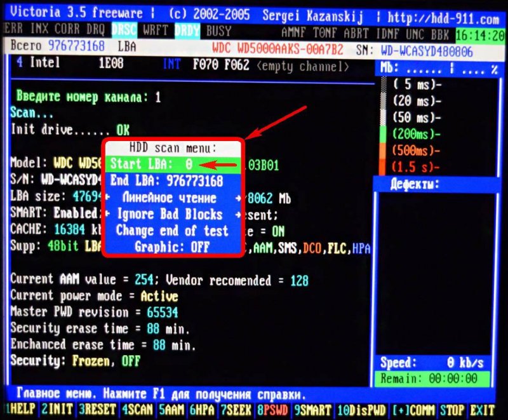The width and height of the screenshot is (508, 420).
Task: Select the Ignore Bad Blocks menu row
Action: click(x=173, y=214)
